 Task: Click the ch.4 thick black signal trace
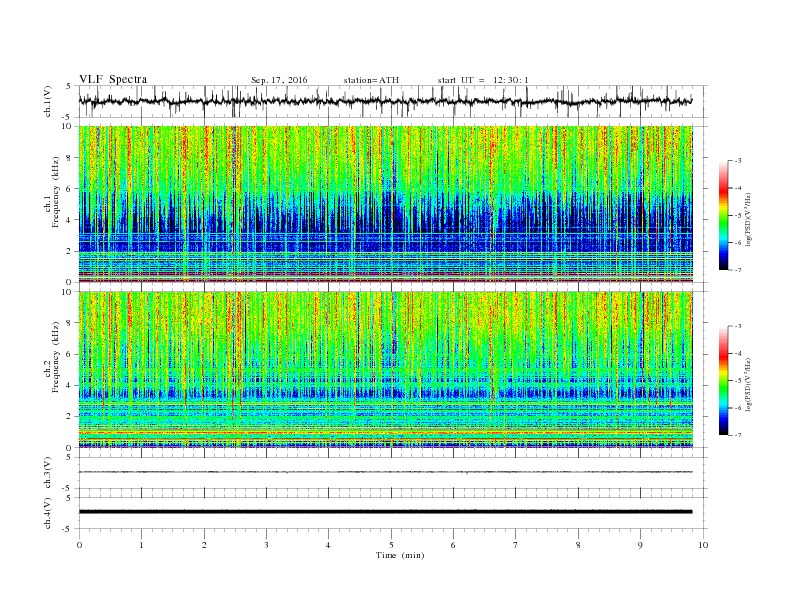coord(385,512)
